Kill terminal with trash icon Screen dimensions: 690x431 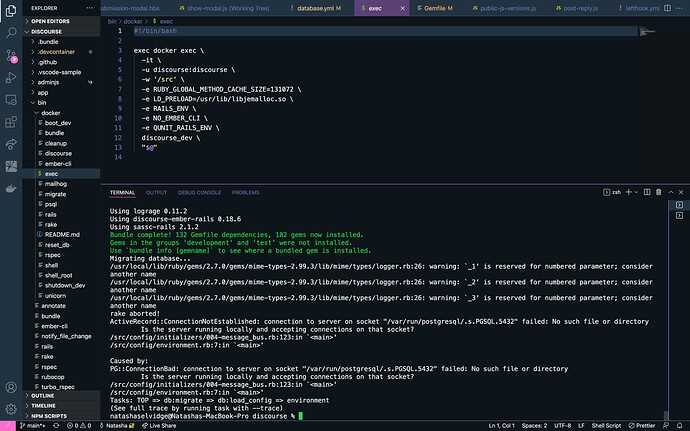click(x=658, y=192)
